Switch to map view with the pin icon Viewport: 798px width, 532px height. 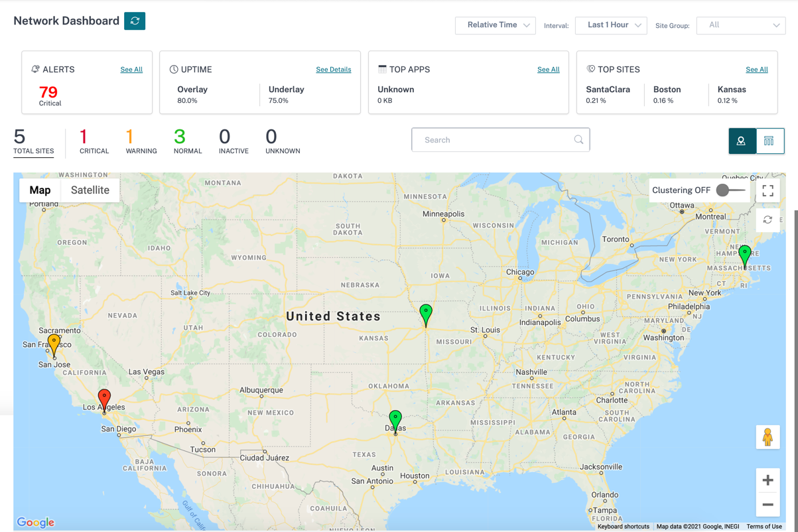coord(742,141)
